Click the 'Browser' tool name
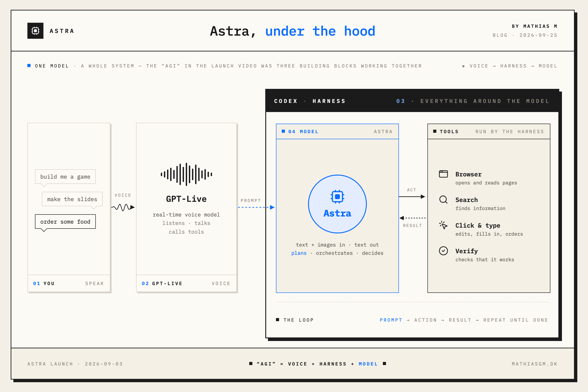 (468, 174)
